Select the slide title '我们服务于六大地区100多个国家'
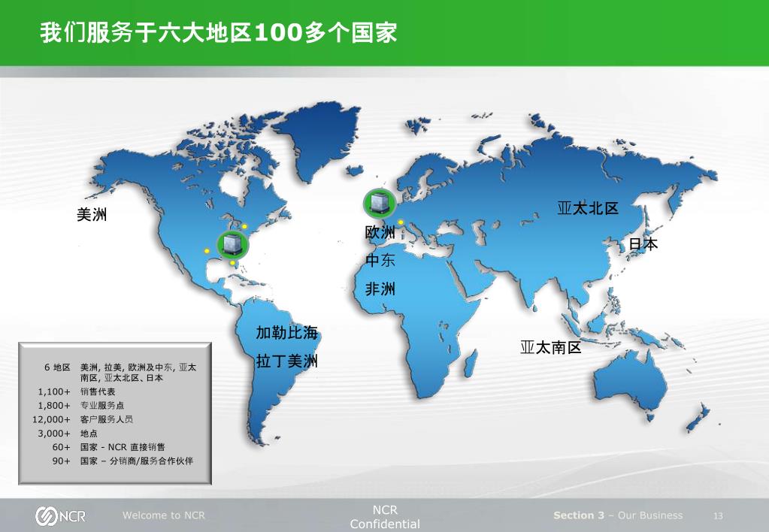The image size is (769, 532). (218, 33)
